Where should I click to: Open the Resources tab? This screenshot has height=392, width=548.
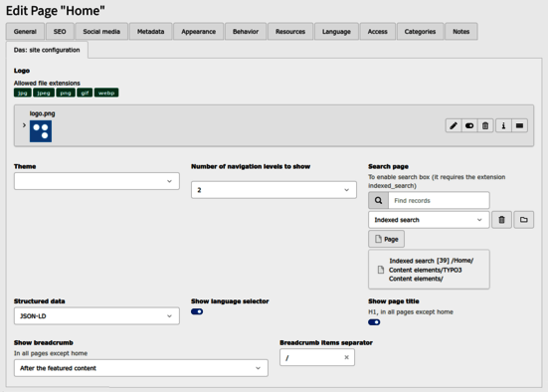pos(290,32)
